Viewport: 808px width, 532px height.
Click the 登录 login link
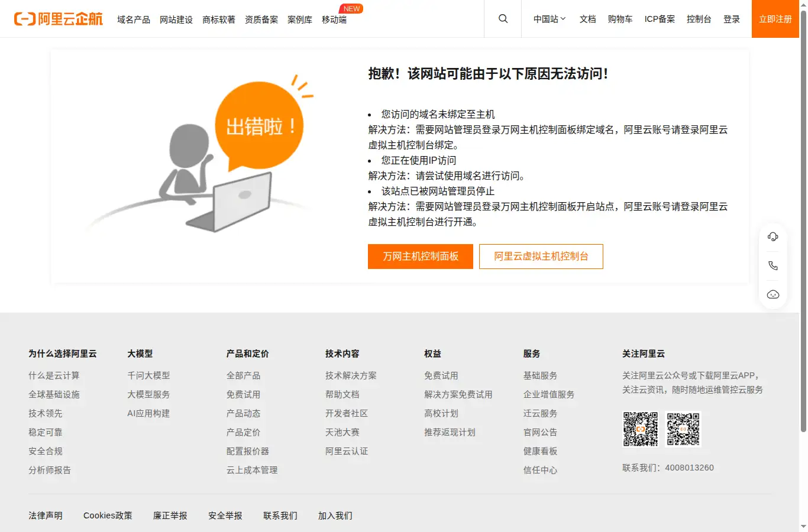coord(732,19)
